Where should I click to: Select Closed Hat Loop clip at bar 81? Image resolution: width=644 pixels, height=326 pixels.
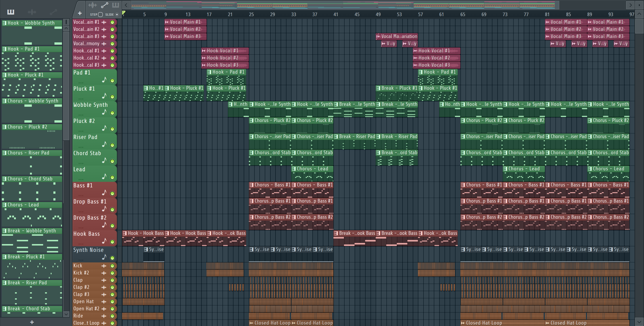pyautogui.click(x=587, y=323)
